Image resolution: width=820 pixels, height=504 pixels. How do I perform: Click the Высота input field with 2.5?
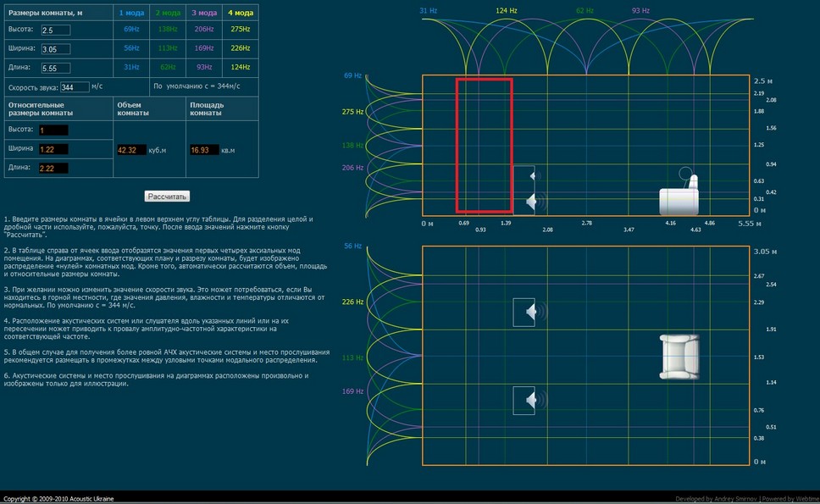(54, 30)
